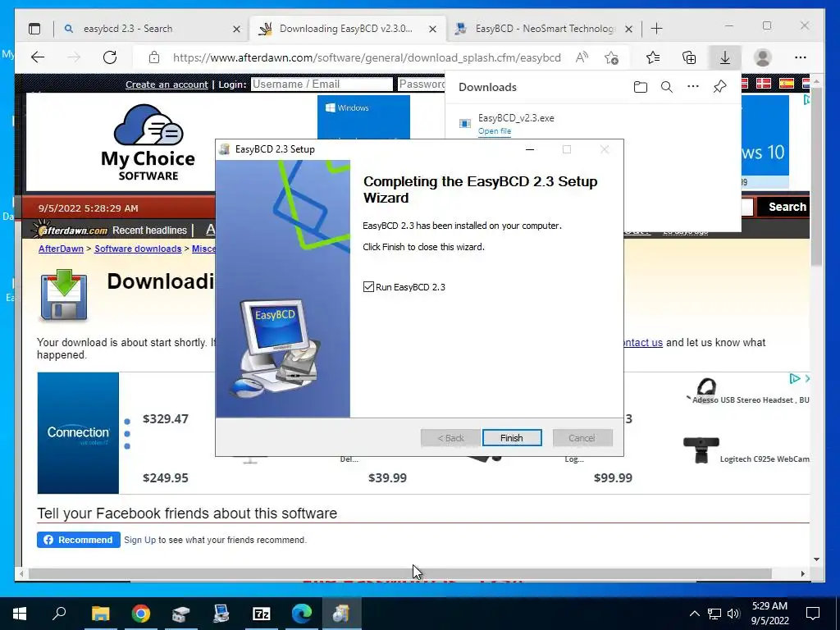Click the Facebook Recommend button
The image size is (840, 630).
tap(79, 540)
